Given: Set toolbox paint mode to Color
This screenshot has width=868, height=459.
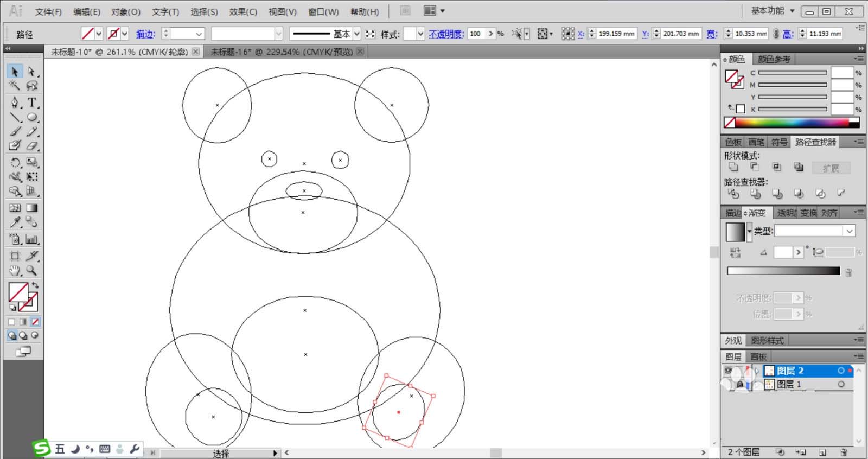Looking at the screenshot, I should [12, 322].
